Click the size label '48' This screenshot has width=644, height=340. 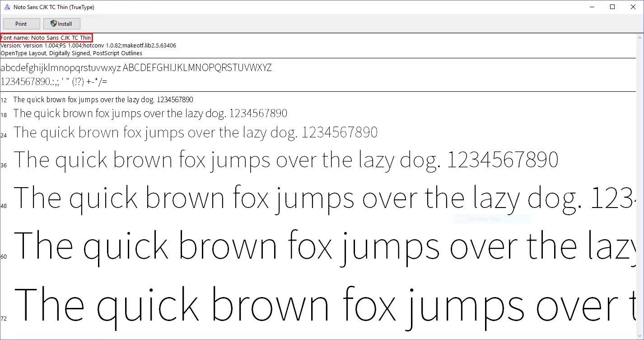coord(4,206)
